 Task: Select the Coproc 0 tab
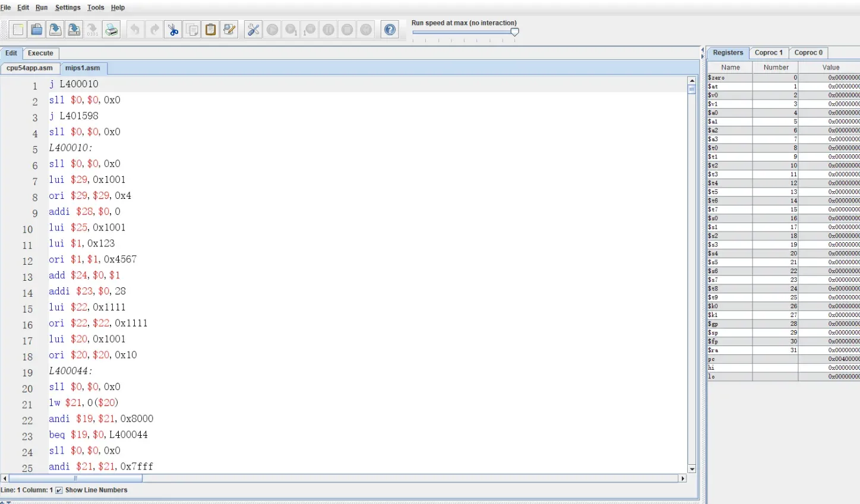point(808,53)
